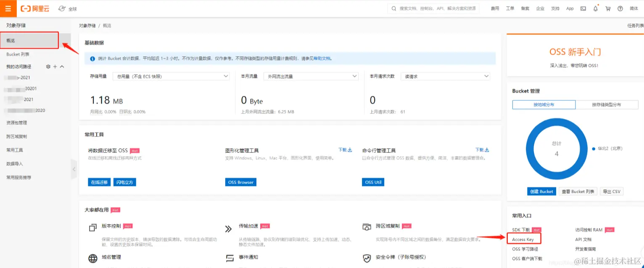Screen dimensions: 644x268
Task: Click the 创建 Bucket button
Action: 541,192
